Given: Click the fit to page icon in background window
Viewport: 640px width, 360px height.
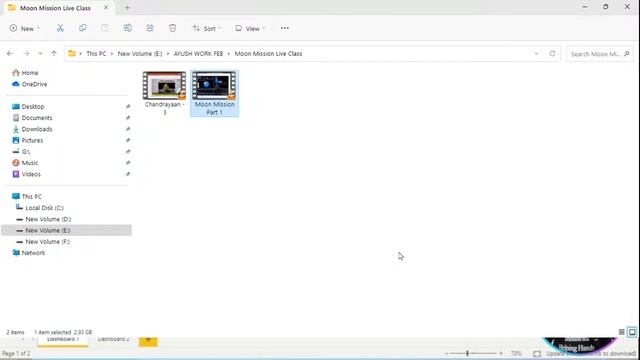Looking at the screenshot, I should click(537, 353).
